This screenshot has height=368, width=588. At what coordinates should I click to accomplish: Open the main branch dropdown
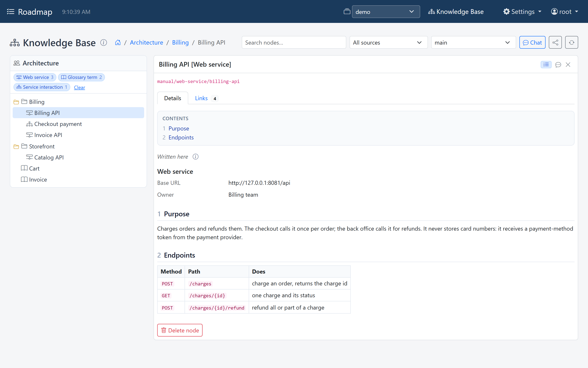click(x=473, y=43)
